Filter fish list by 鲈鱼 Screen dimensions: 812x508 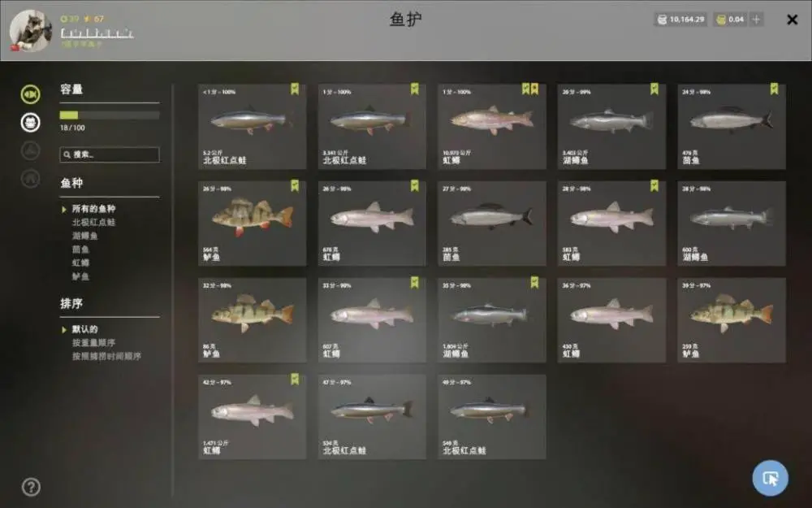[x=80, y=276]
